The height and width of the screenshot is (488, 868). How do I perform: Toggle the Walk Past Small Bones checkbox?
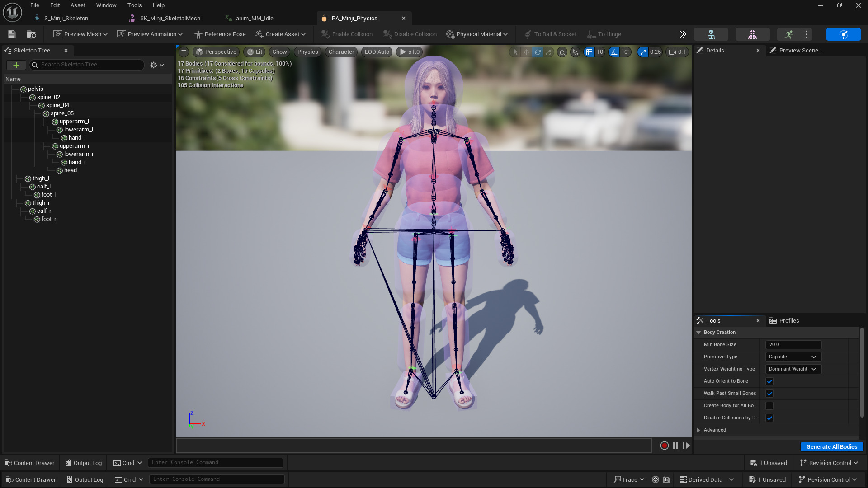(769, 394)
